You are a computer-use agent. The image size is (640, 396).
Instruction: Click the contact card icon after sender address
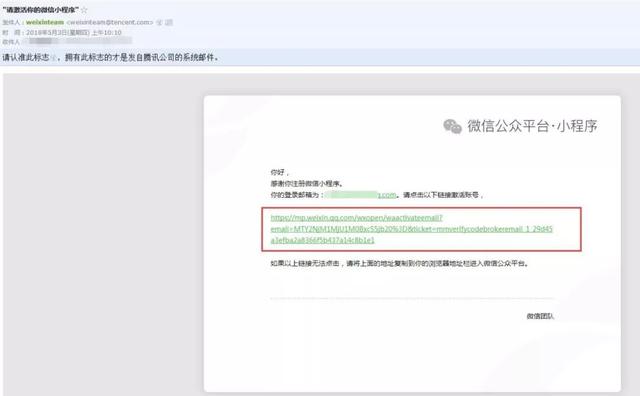(x=169, y=22)
